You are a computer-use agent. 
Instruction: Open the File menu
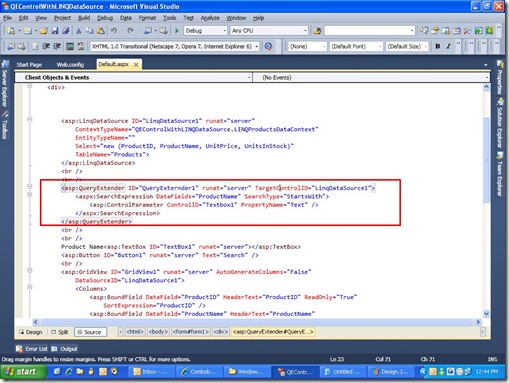(7, 18)
